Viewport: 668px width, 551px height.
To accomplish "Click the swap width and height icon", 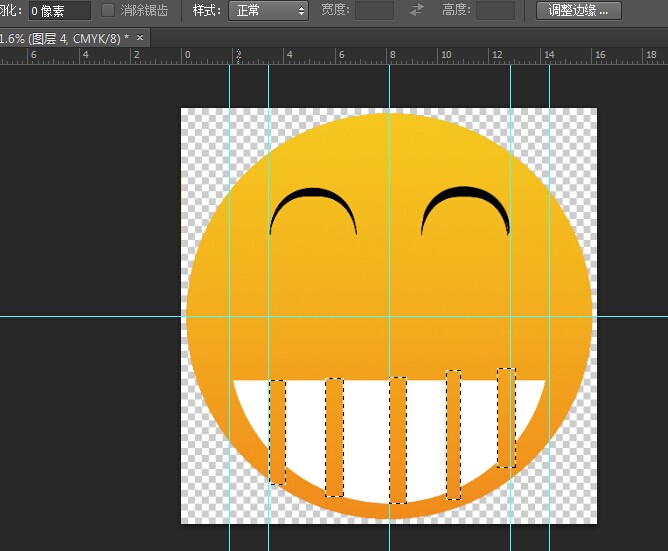I will click(417, 11).
